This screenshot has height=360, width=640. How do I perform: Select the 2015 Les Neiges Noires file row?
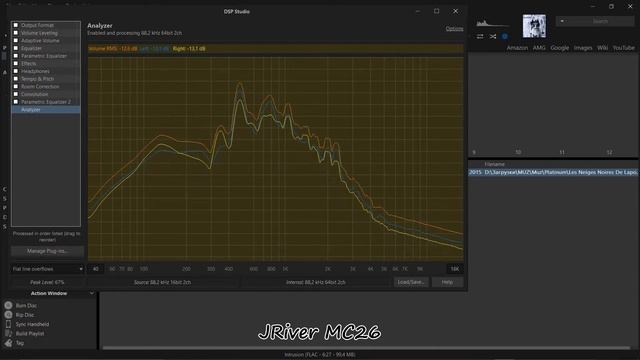553,172
